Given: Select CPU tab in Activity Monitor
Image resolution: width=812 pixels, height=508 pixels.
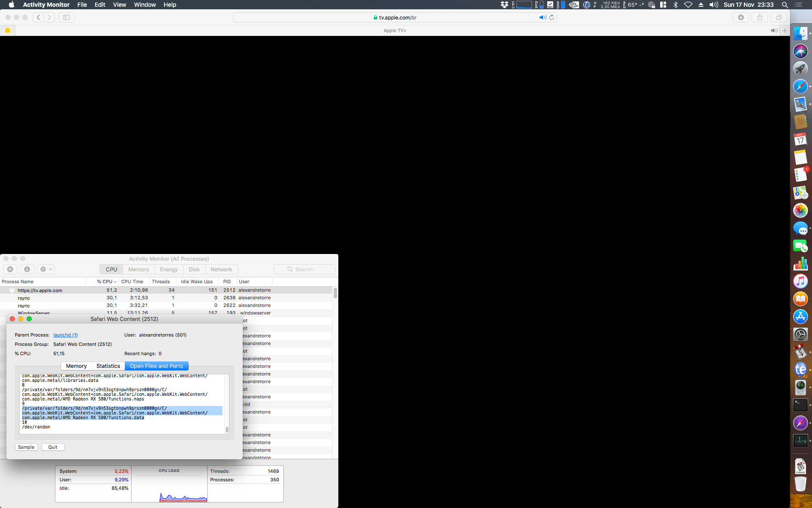Looking at the screenshot, I should point(111,269).
